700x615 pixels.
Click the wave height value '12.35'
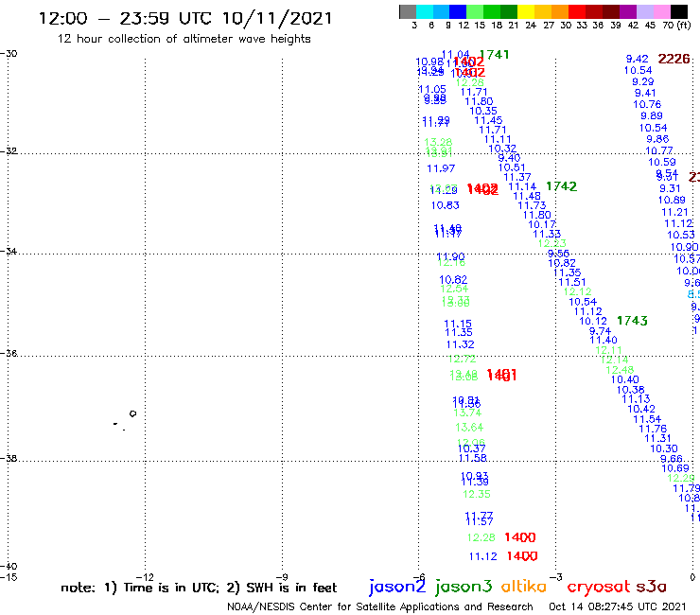[477, 495]
